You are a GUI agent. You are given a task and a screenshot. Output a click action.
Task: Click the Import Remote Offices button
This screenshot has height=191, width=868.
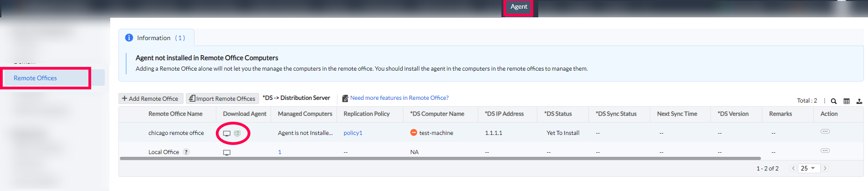[x=222, y=98]
